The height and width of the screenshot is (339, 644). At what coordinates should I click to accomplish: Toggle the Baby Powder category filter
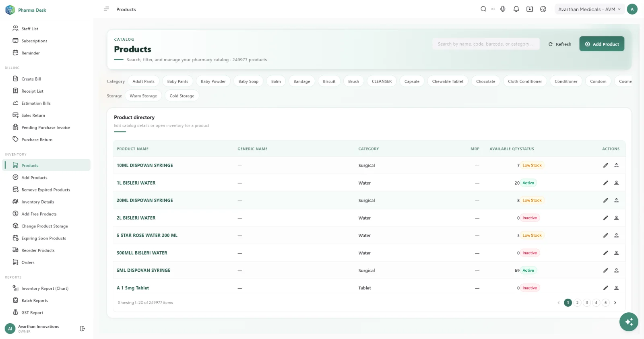(213, 81)
